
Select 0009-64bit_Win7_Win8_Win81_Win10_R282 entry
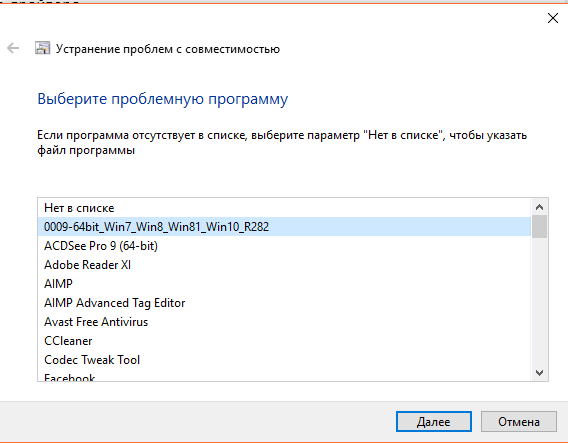pos(284,227)
